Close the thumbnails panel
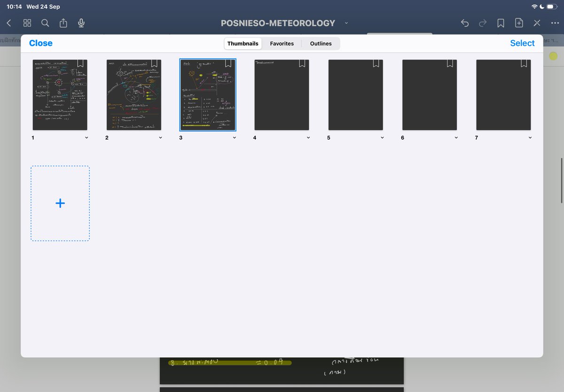 [41, 43]
